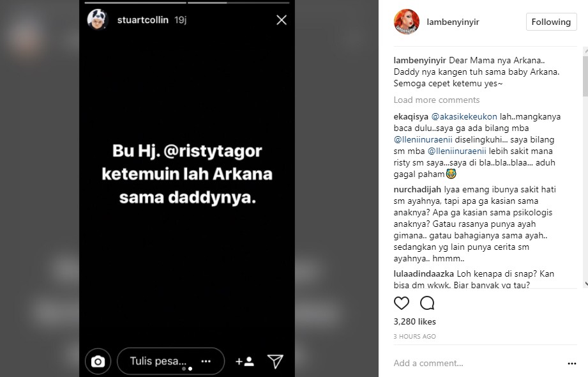This screenshot has width=588, height=377.
Task: Open three-dot menu in story message box
Action: (206, 361)
